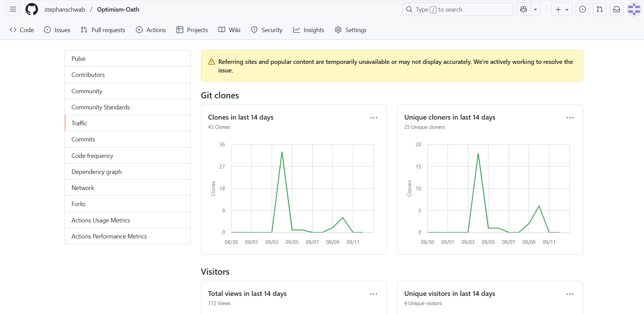Open the issues icon in header
Screen dimensions: 644x314
pos(583,10)
